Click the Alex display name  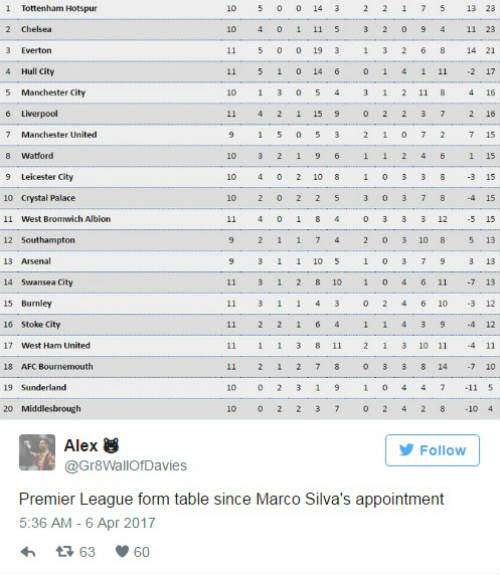pos(81,446)
